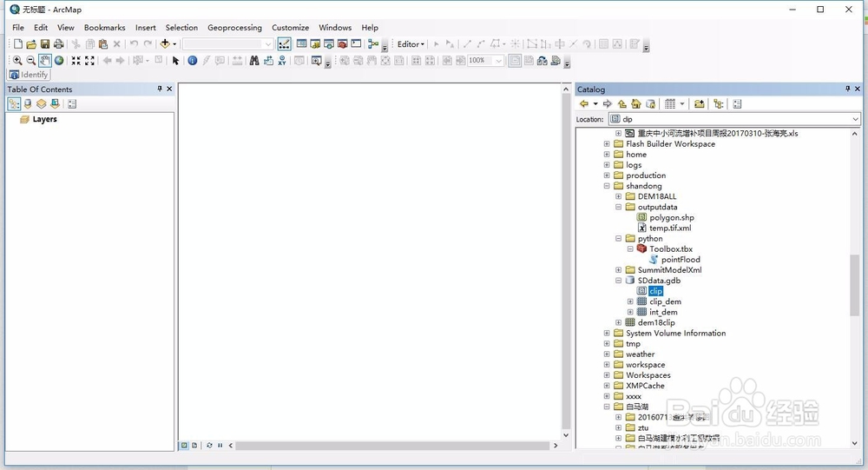The image size is (868, 470).
Task: Click the Find Route tool
Action: (x=268, y=61)
